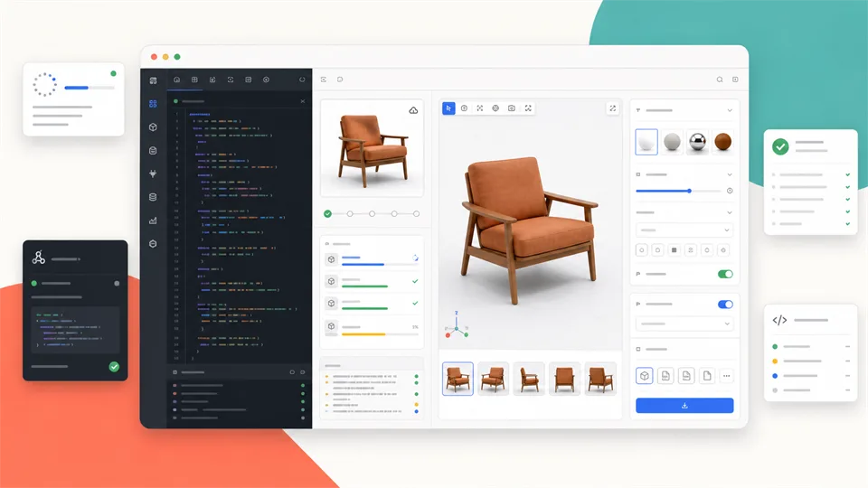Choose the blank document icon in the export row
This screenshot has width=868, height=488.
click(x=707, y=376)
